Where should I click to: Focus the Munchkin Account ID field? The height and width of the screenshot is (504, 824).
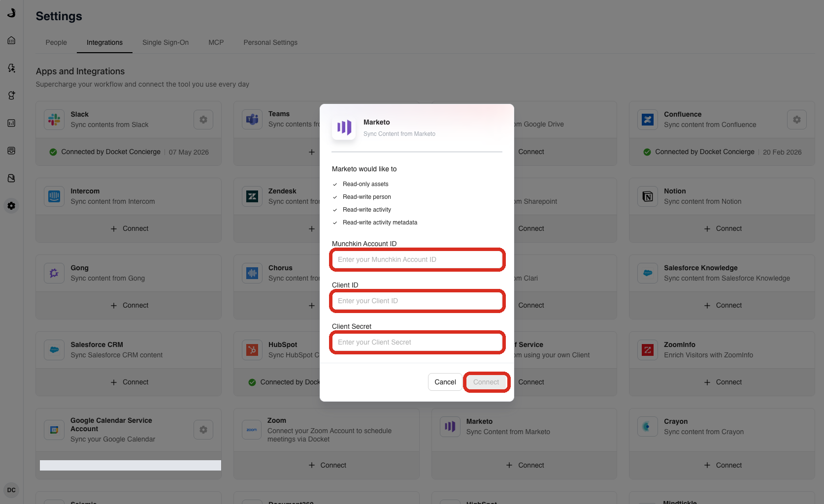click(417, 259)
